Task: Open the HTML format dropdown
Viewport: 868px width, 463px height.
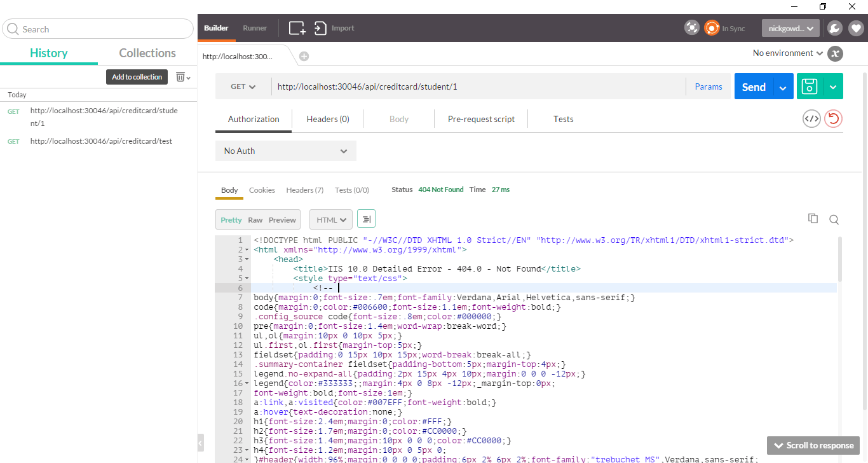Action: [x=330, y=220]
